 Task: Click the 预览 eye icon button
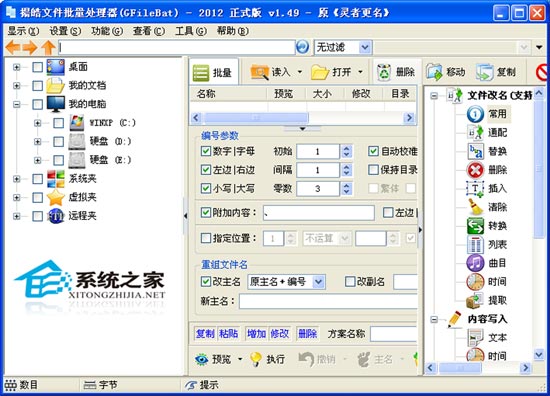pos(201,359)
